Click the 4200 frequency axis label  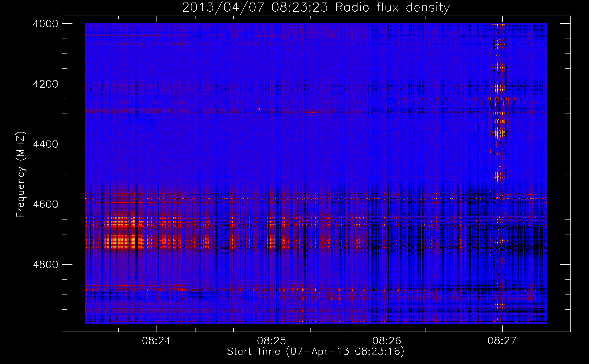[x=46, y=84]
